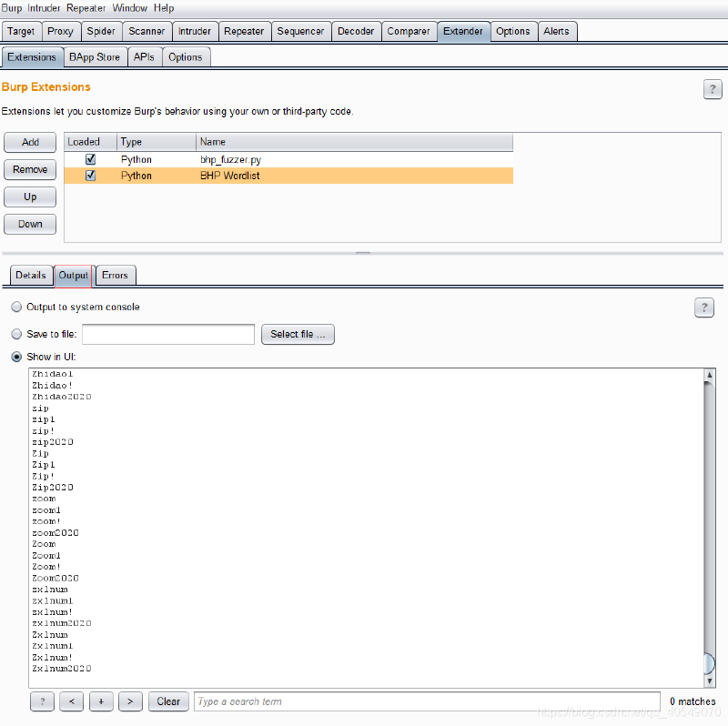
Task: Open the Repeater menu in the menu bar
Action: 86,8
